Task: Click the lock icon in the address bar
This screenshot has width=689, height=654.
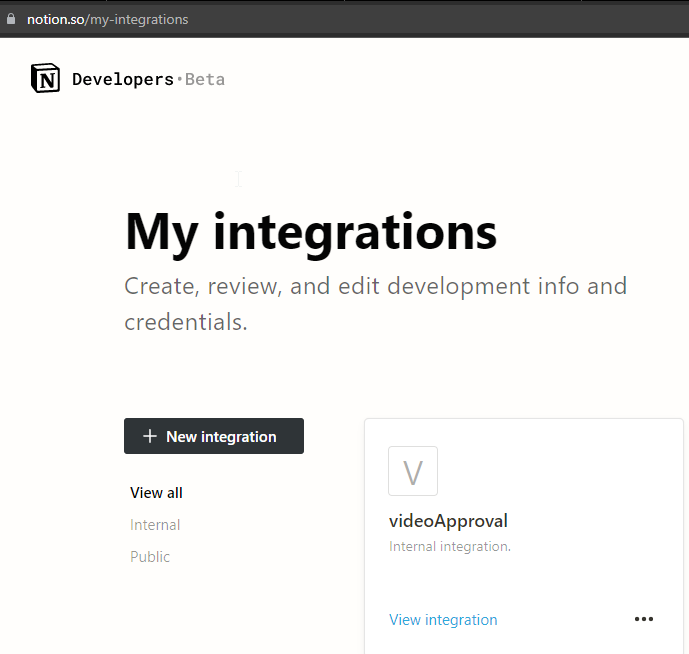Action: [x=11, y=19]
